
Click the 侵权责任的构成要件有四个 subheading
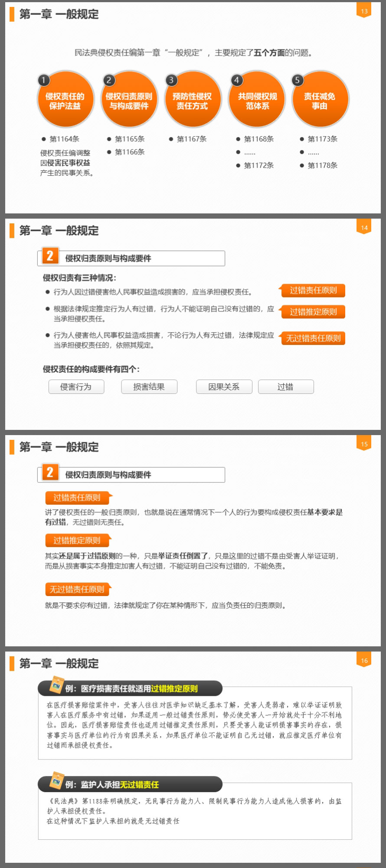[91, 370]
